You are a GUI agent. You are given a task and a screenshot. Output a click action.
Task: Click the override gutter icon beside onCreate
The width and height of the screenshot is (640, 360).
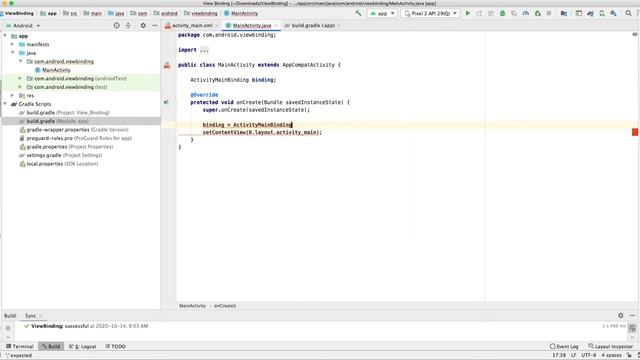(166, 102)
